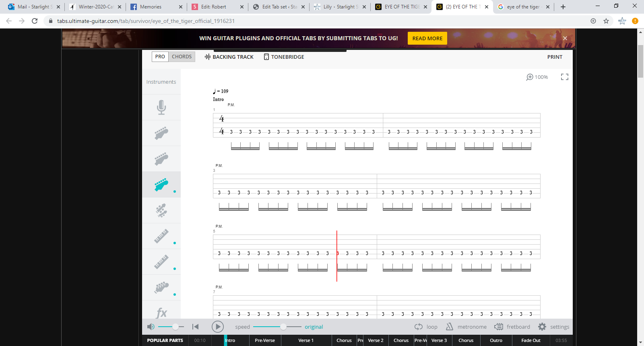Jump to the Verse 2 part
This screenshot has height=346, width=644.
pos(376,340)
